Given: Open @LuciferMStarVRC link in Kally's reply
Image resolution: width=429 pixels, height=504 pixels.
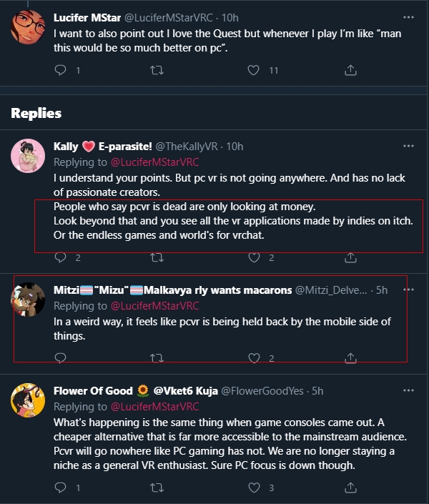Looking at the screenshot, I should pyautogui.click(x=154, y=162).
